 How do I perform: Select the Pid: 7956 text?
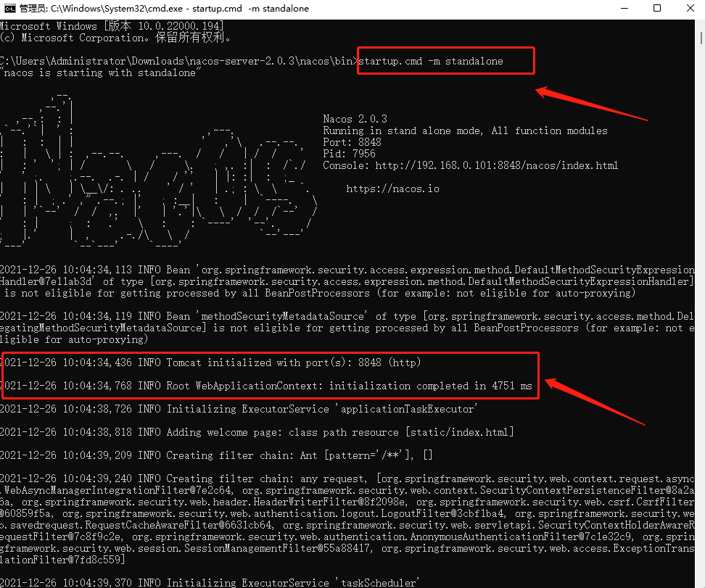pyautogui.click(x=349, y=153)
